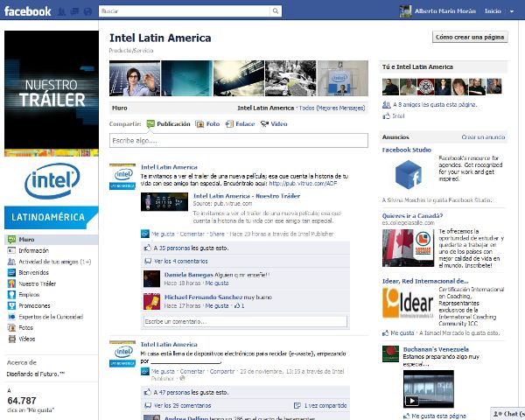Click the Intel like link in right column
The height and width of the screenshot is (420, 525).
pos(398,116)
